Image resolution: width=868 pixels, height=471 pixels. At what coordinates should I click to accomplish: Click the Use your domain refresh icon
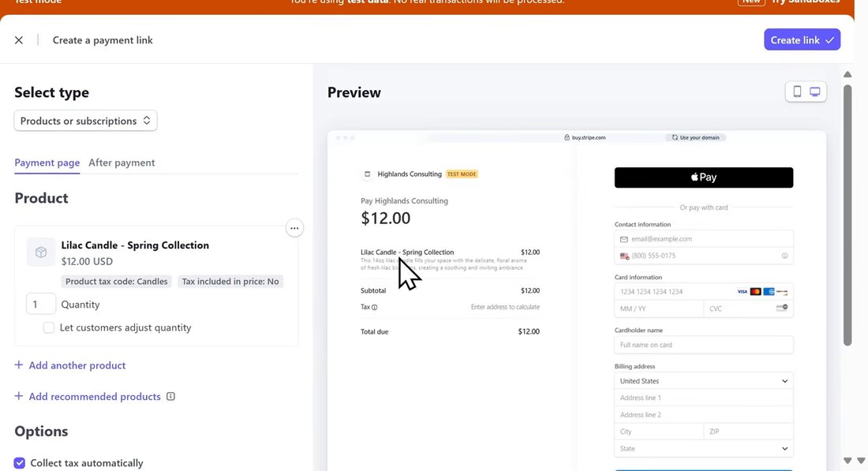[x=675, y=137]
